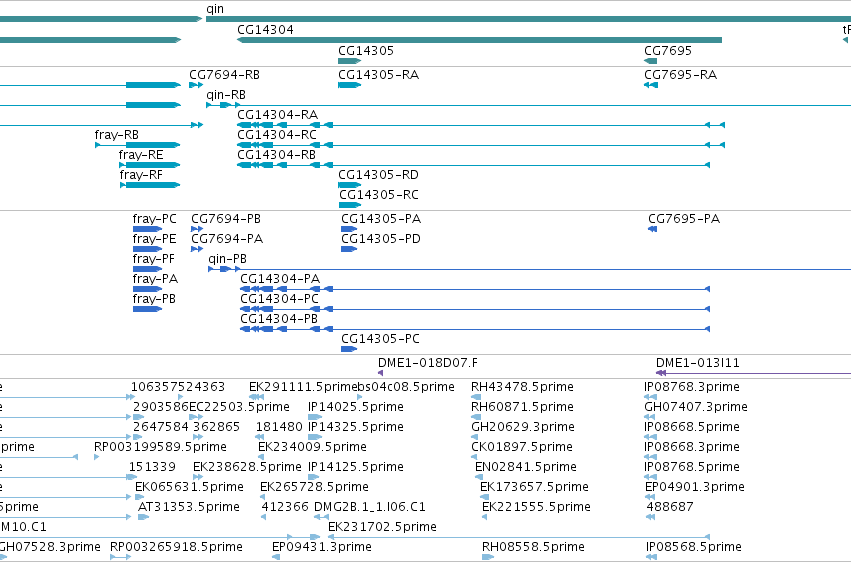This screenshot has height=562, width=851.
Task: Select EST CK01897.5prime
Action: (x=522, y=447)
